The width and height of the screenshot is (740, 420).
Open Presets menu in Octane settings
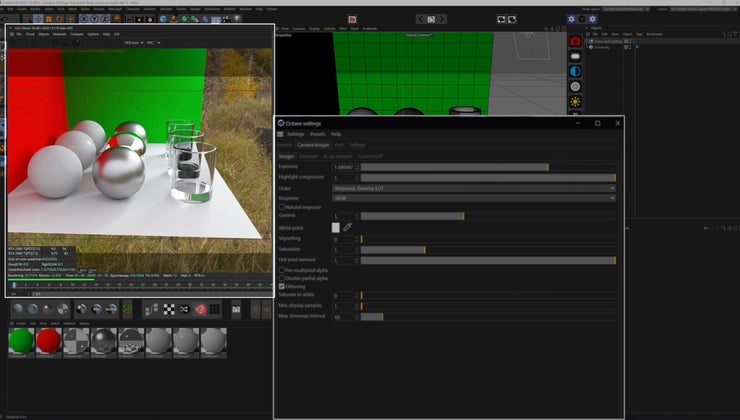[x=318, y=134]
